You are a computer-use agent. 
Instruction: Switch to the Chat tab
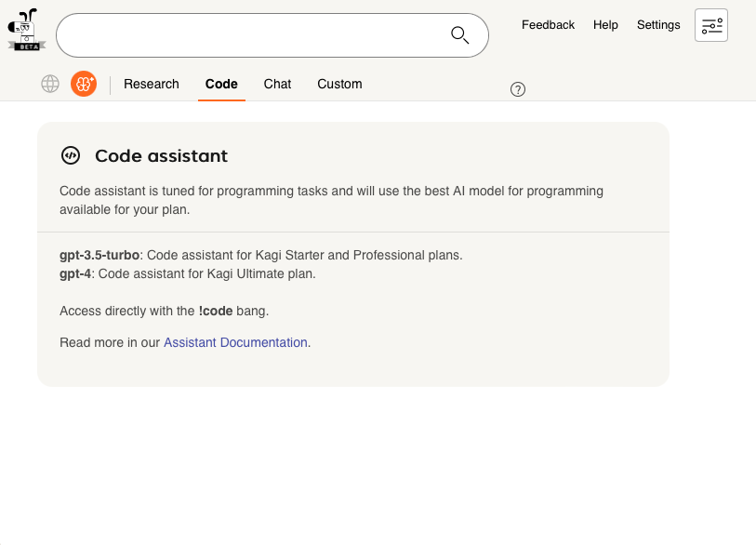(x=277, y=84)
